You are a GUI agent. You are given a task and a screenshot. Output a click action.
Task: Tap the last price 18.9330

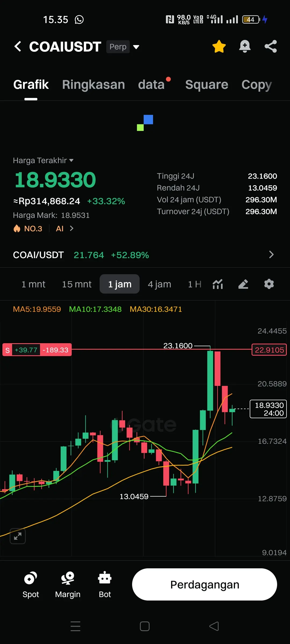click(x=55, y=180)
